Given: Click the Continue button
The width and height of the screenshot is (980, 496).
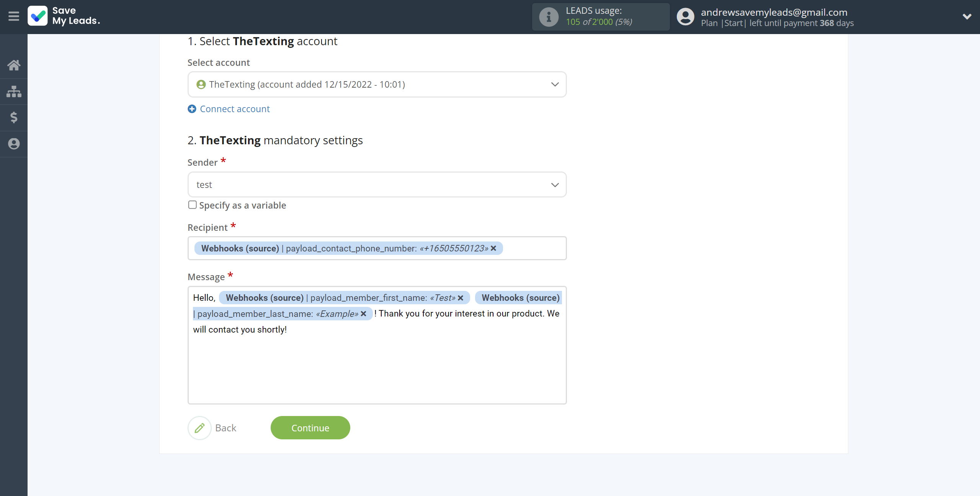Looking at the screenshot, I should click(x=310, y=428).
